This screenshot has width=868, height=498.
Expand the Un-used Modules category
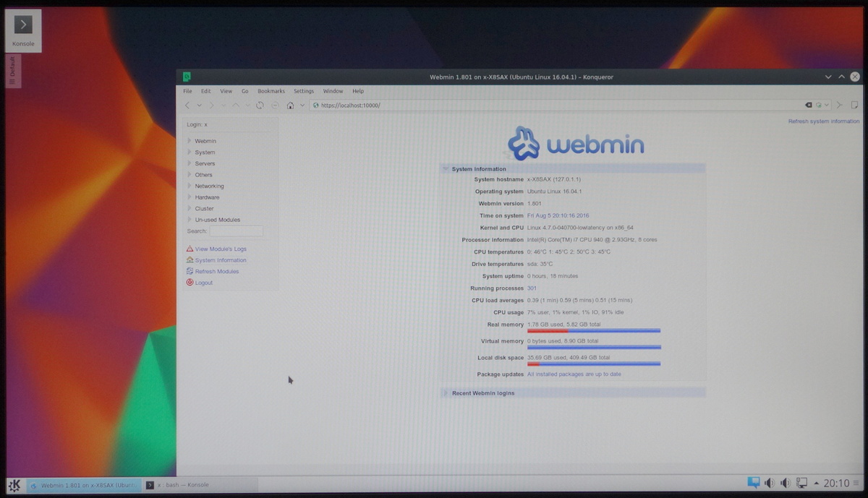coord(190,220)
